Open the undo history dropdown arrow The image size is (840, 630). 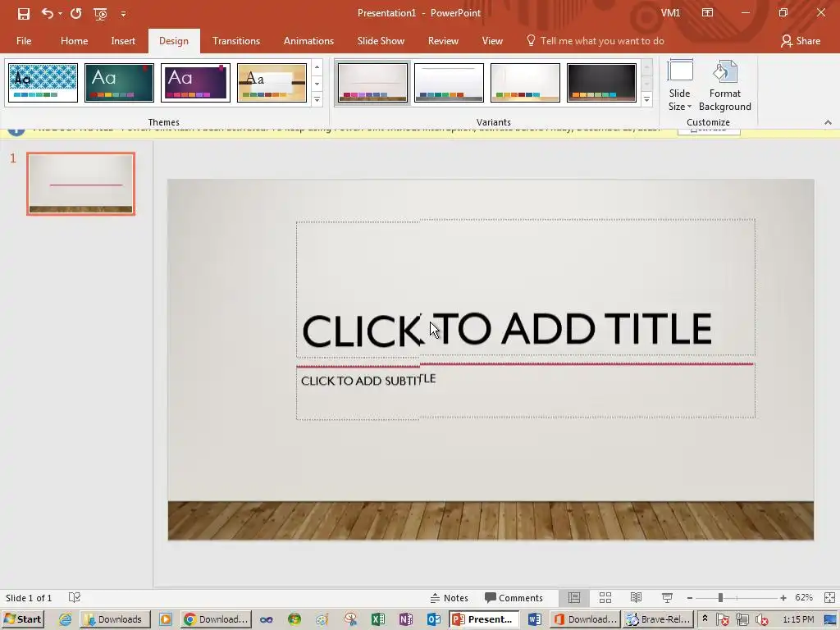[x=60, y=14]
